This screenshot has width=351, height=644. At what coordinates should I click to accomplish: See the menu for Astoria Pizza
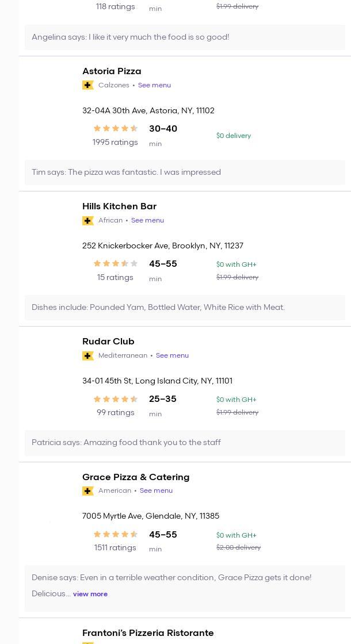(154, 85)
